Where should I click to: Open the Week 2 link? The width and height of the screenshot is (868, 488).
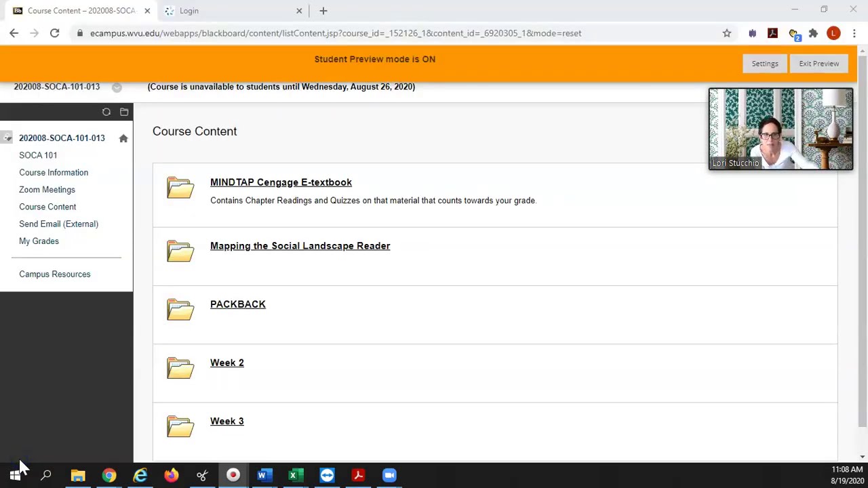(227, 363)
